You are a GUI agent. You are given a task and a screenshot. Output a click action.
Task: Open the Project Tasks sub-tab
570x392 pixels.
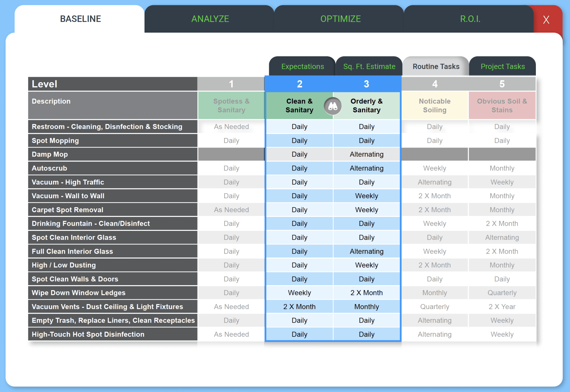coord(503,66)
